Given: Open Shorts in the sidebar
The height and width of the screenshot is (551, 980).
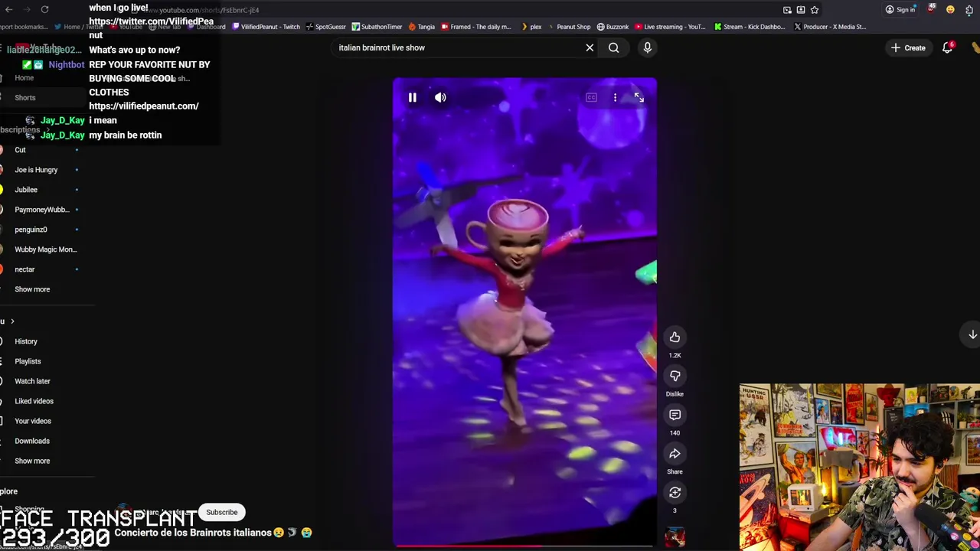Looking at the screenshot, I should pyautogui.click(x=24, y=98).
